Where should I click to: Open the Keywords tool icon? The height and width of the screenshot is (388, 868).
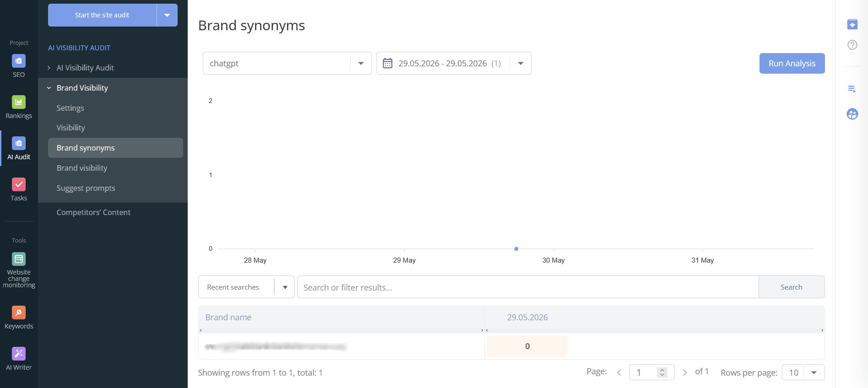tap(19, 313)
